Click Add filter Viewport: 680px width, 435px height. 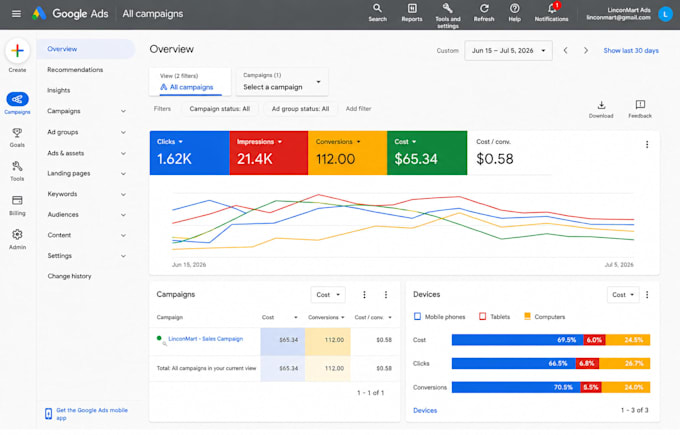(358, 109)
